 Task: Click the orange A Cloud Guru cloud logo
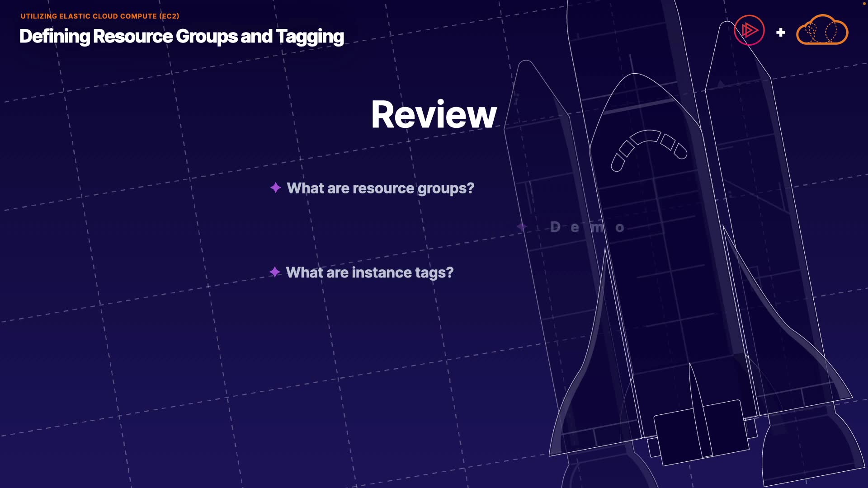pyautogui.click(x=822, y=30)
